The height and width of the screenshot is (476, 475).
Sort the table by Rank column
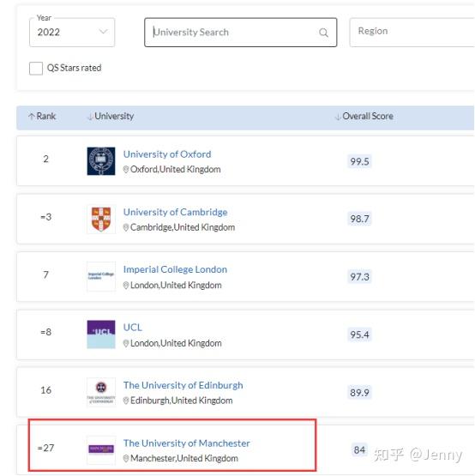(42, 117)
